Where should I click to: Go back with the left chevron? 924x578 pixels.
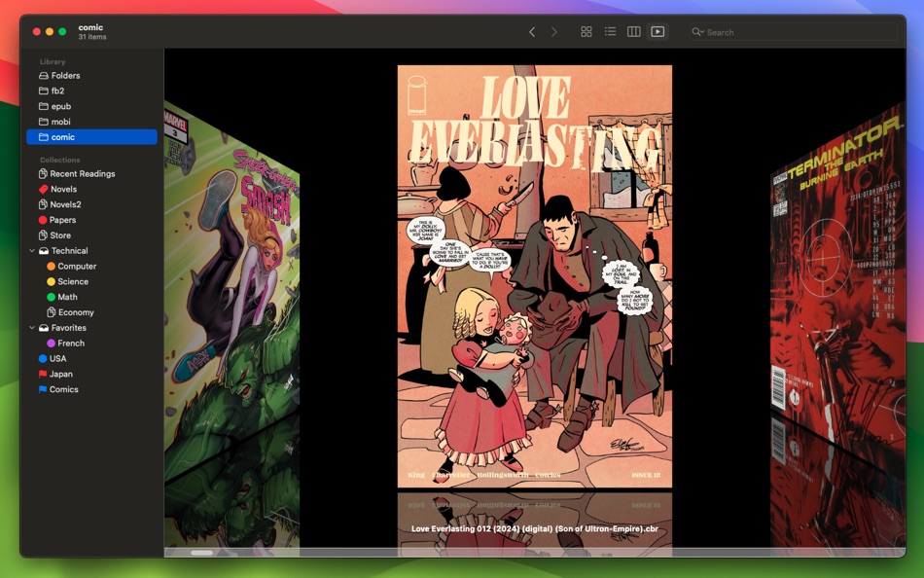tap(531, 32)
